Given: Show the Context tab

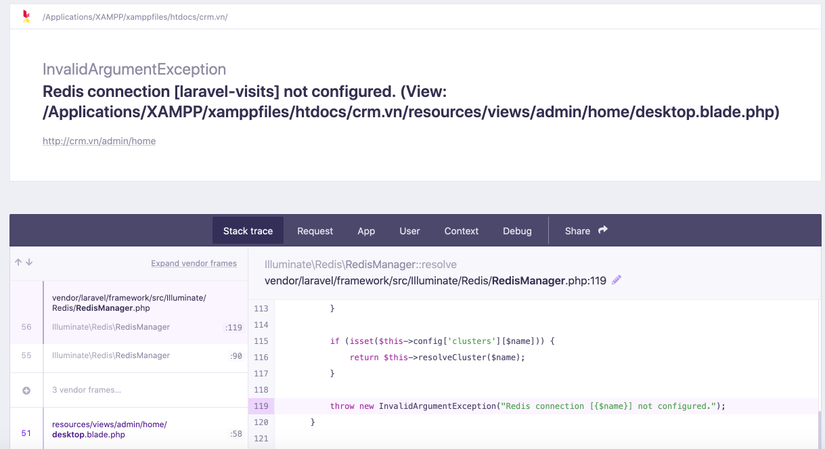Looking at the screenshot, I should (x=461, y=231).
